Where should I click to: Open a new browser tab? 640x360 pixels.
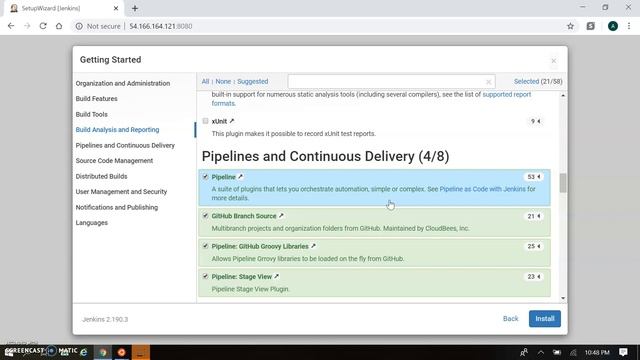[x=135, y=8]
